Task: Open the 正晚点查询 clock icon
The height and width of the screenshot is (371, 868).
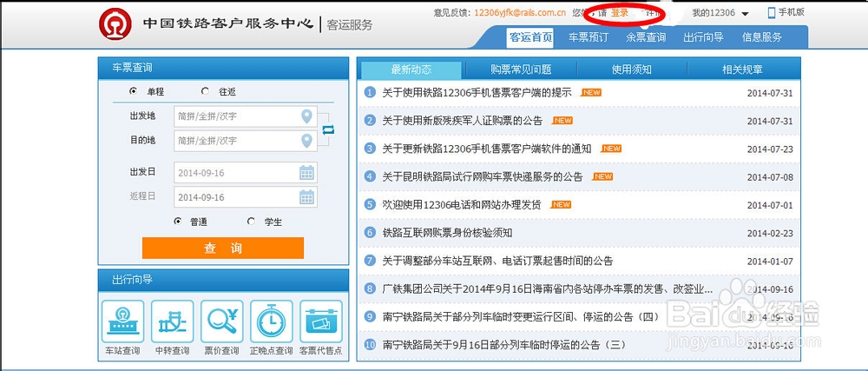Action: pos(271,321)
